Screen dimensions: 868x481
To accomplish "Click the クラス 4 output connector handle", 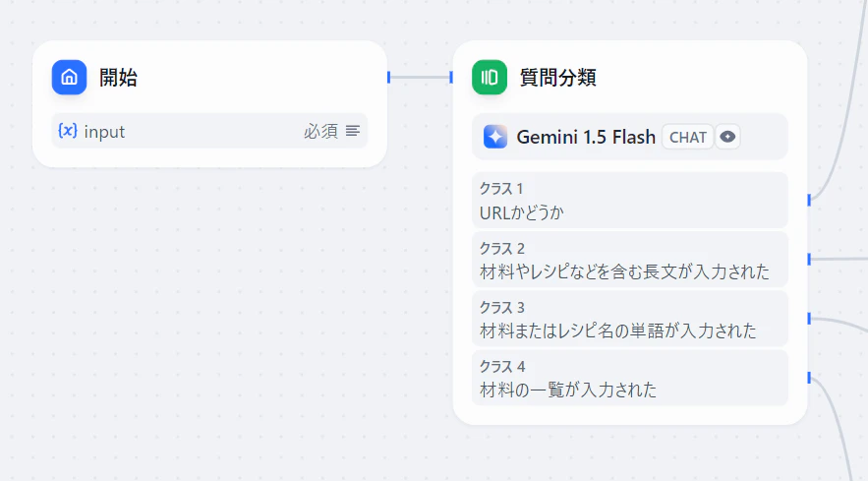I will 809,378.
